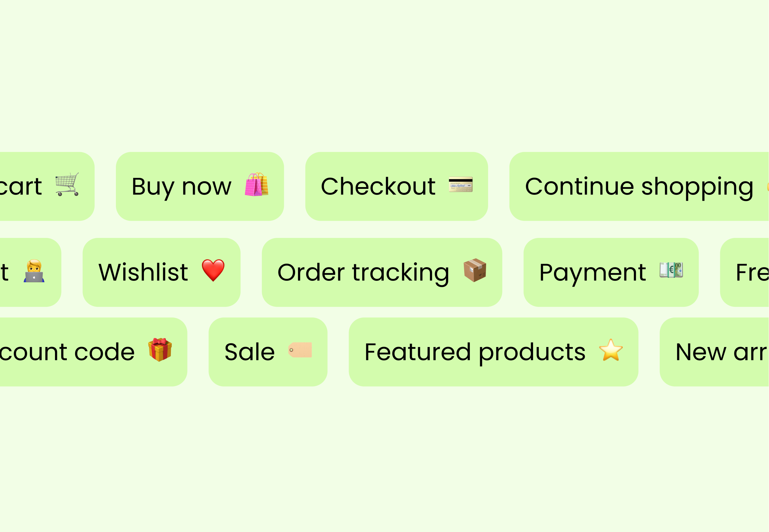Click the person with laptop icon
Viewport: 769px width, 532px height.
coord(34,271)
